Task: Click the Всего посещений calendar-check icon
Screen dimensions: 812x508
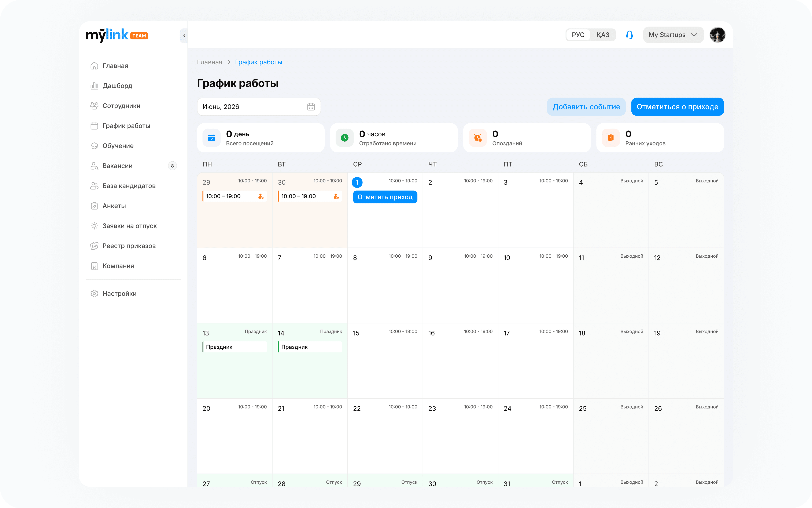Action: [x=211, y=138]
